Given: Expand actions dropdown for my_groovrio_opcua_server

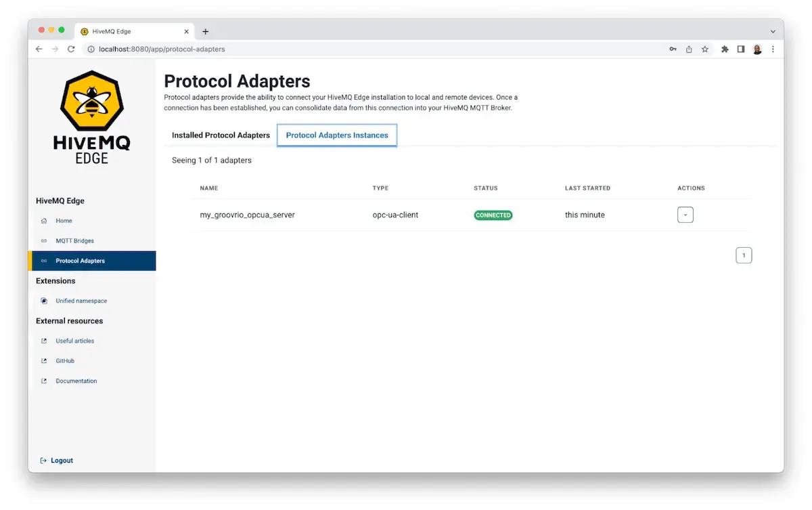Looking at the screenshot, I should pyautogui.click(x=685, y=215).
